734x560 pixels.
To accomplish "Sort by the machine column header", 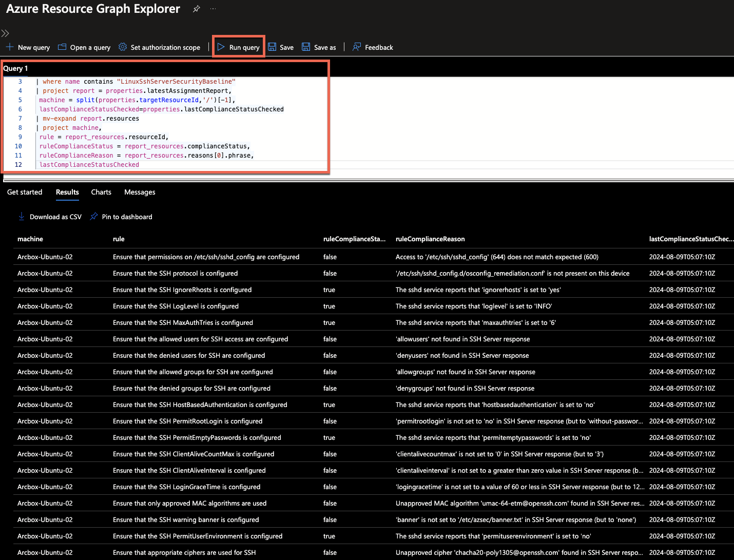I will (30, 239).
